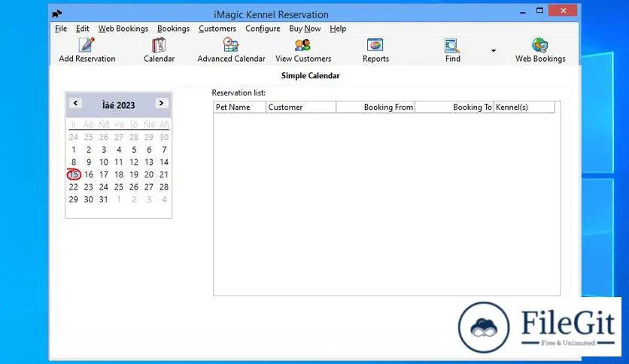Sort by Pet Name column header
629x364 pixels.
(x=239, y=107)
